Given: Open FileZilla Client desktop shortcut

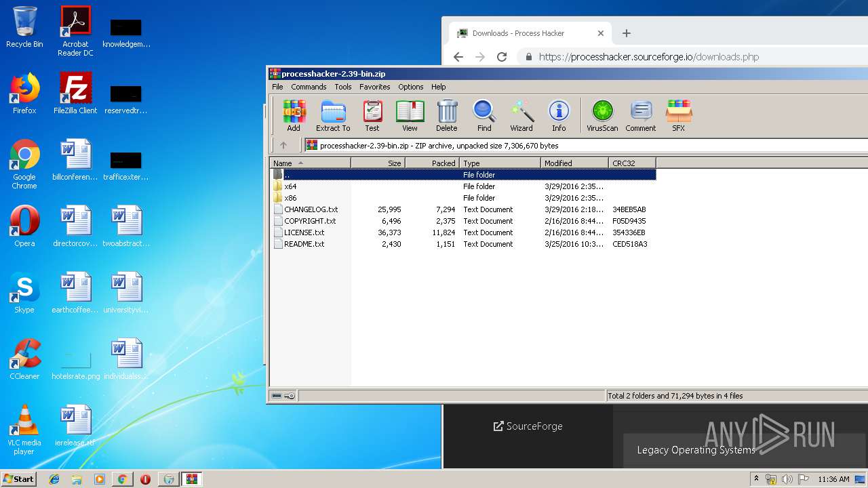Looking at the screenshot, I should tap(75, 94).
